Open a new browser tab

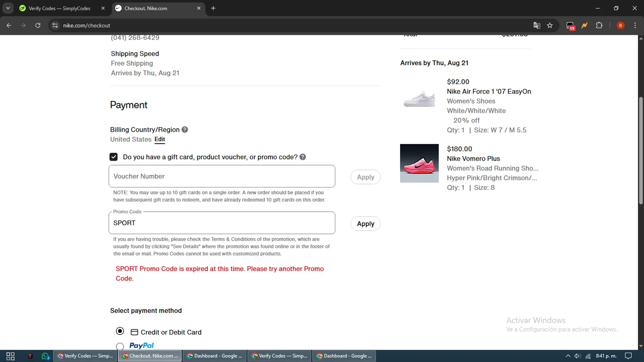coord(213,8)
